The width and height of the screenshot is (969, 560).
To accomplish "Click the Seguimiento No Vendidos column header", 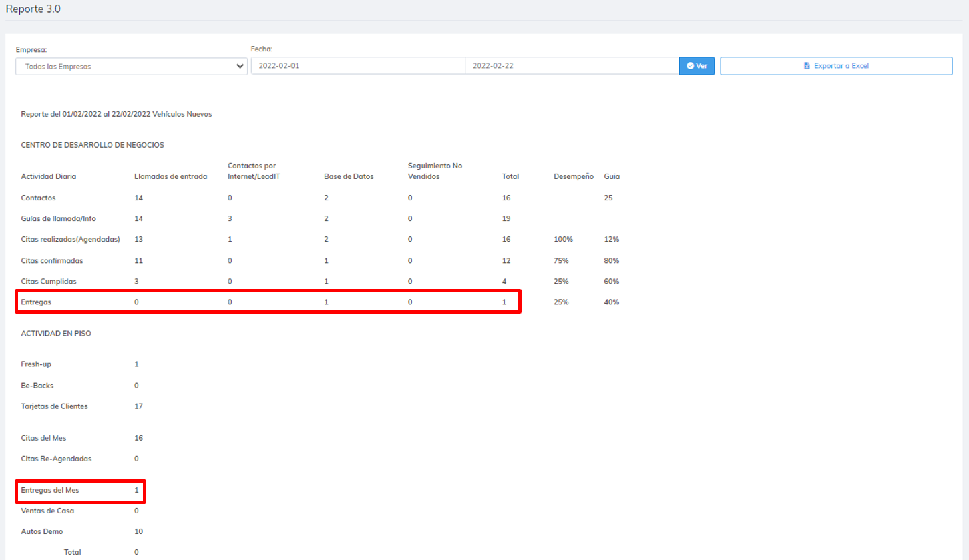I will coord(435,171).
